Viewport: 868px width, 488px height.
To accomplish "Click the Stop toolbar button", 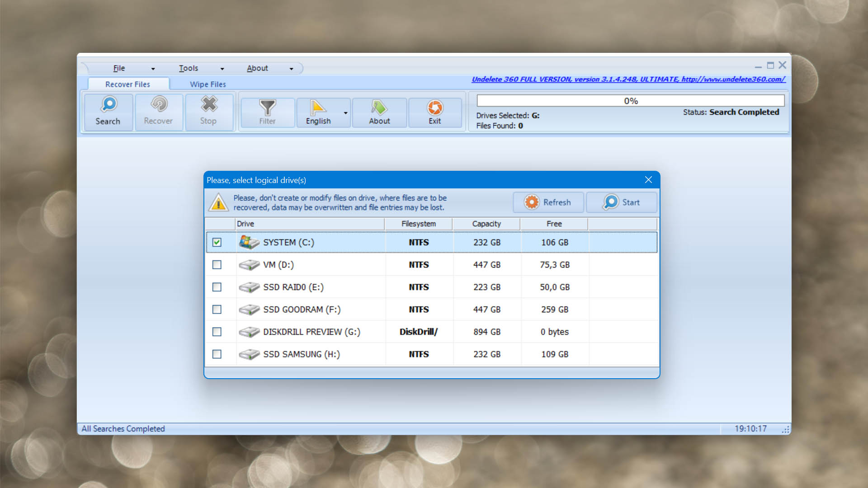I will (x=208, y=112).
